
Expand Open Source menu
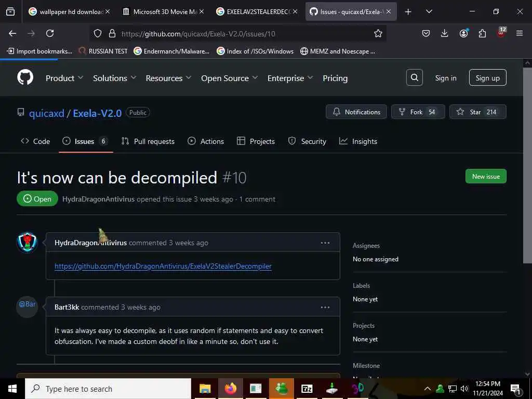click(x=229, y=78)
